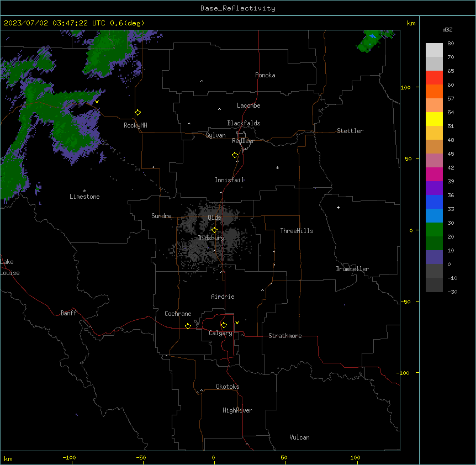Select the blue 33-36 dBZ legend swatch
The image size is (476, 465).
click(x=434, y=202)
